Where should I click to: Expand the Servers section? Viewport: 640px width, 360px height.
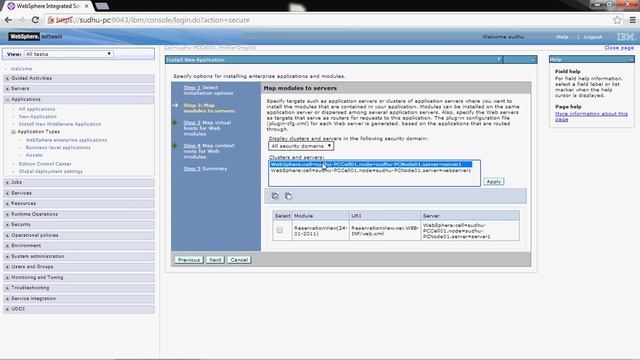coord(7,89)
